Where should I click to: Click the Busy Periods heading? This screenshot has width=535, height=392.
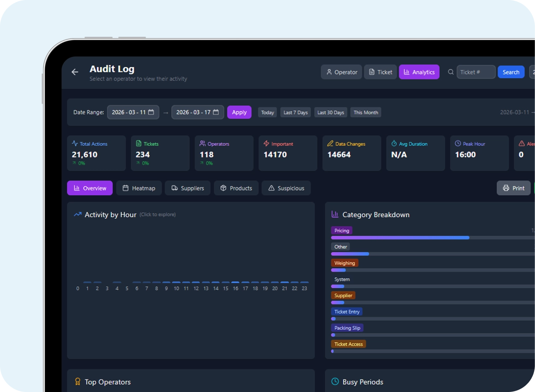[363, 382]
